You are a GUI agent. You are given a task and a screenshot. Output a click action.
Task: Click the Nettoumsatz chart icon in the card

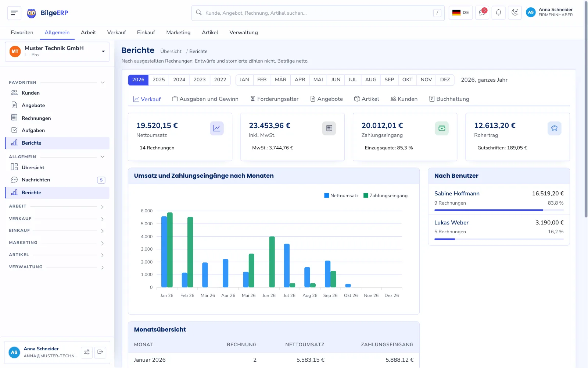217,128
